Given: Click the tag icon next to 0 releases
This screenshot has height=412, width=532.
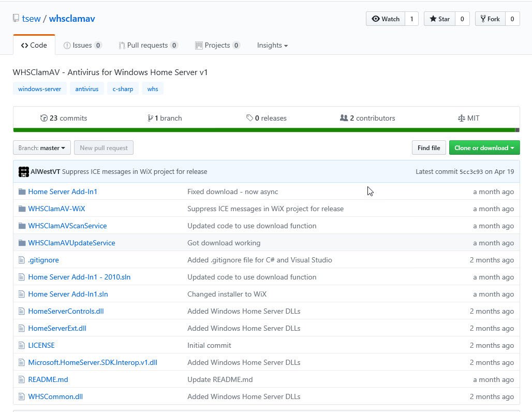Looking at the screenshot, I should 249,118.
